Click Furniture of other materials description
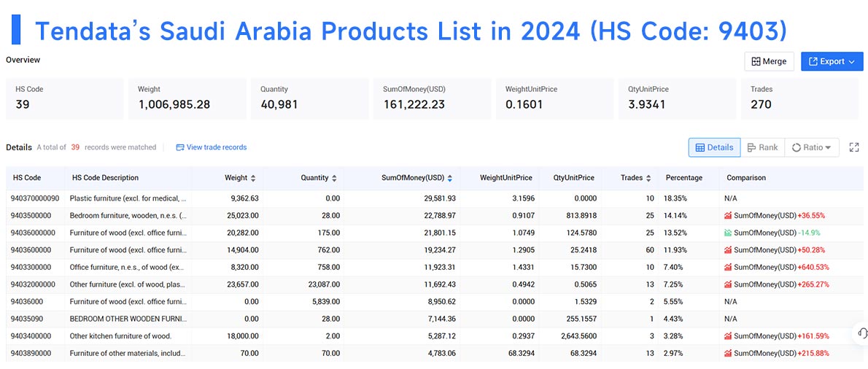Viewport: 868px width, 369px height. [x=128, y=352]
